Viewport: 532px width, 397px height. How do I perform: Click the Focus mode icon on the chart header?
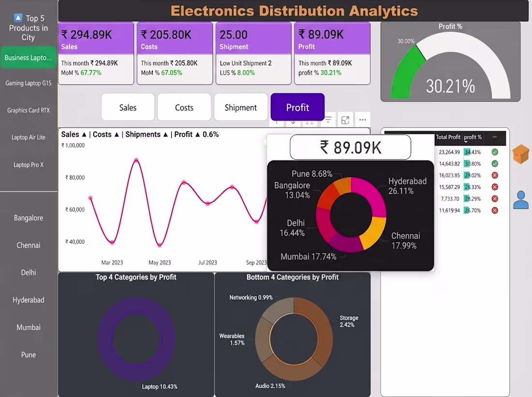tap(345, 120)
